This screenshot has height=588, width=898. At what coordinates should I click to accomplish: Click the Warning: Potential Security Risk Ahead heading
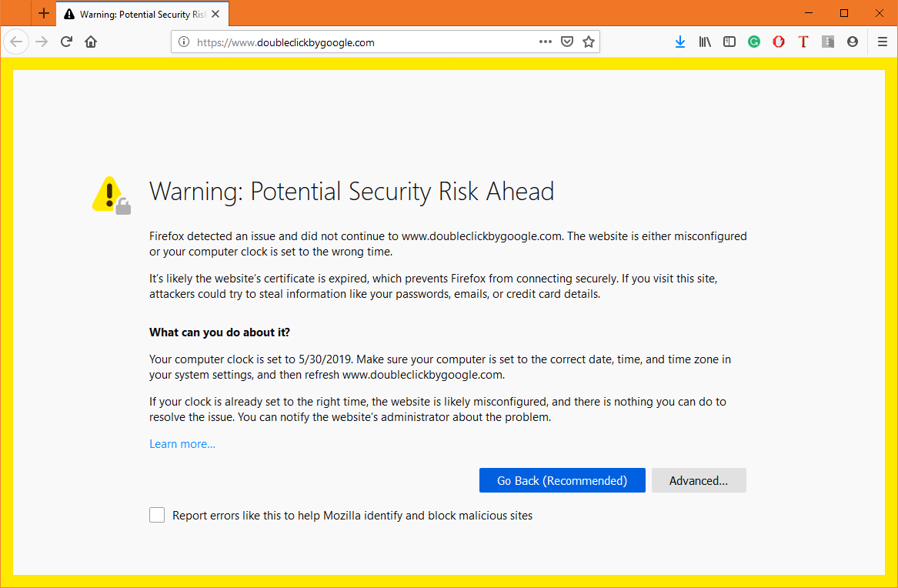coord(351,191)
